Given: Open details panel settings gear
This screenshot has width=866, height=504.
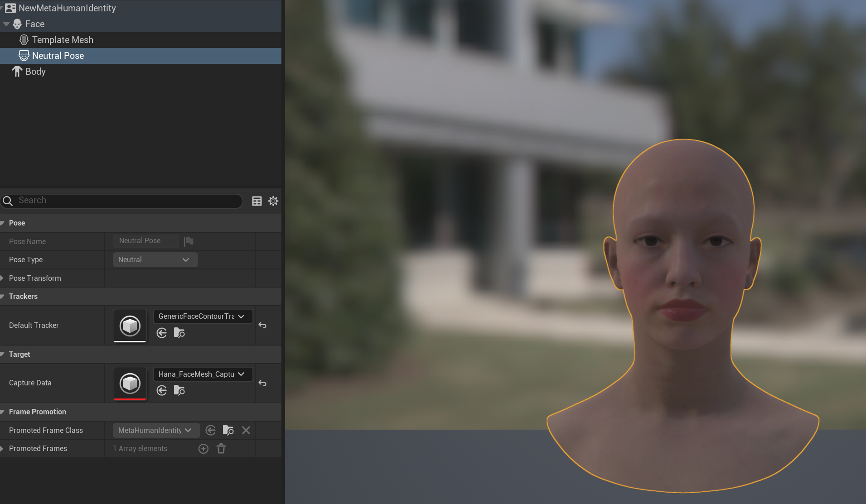Looking at the screenshot, I should tap(273, 201).
